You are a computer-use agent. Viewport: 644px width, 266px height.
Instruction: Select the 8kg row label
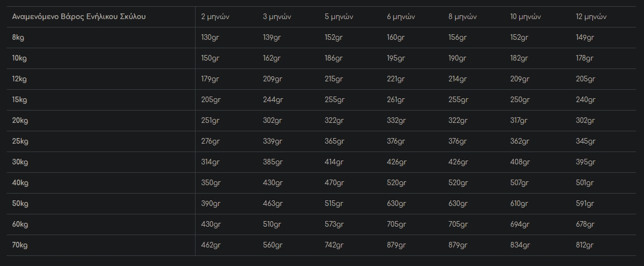tap(18, 38)
